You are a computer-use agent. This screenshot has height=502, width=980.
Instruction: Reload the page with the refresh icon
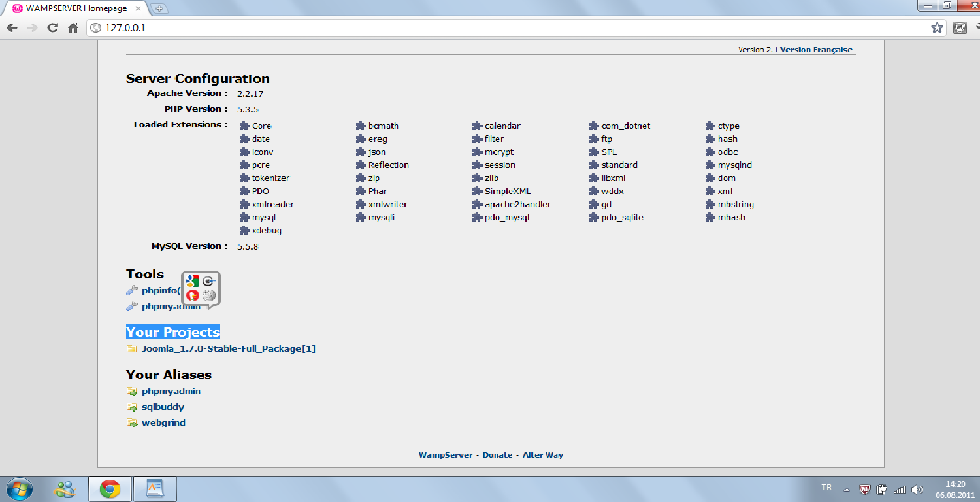click(53, 28)
